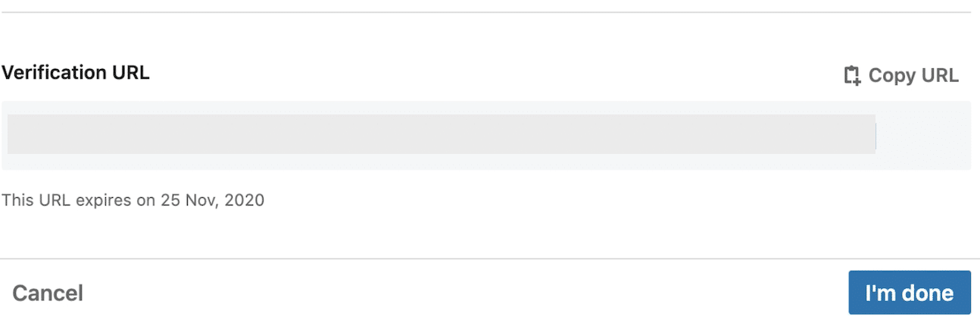Cancel the verification dialog

48,293
